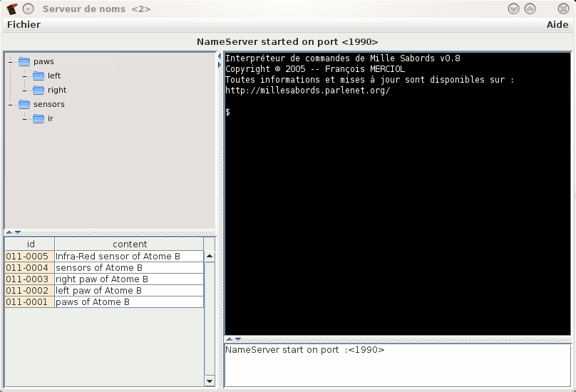Select id cell 011-0003
The image size is (576, 392).
point(30,279)
